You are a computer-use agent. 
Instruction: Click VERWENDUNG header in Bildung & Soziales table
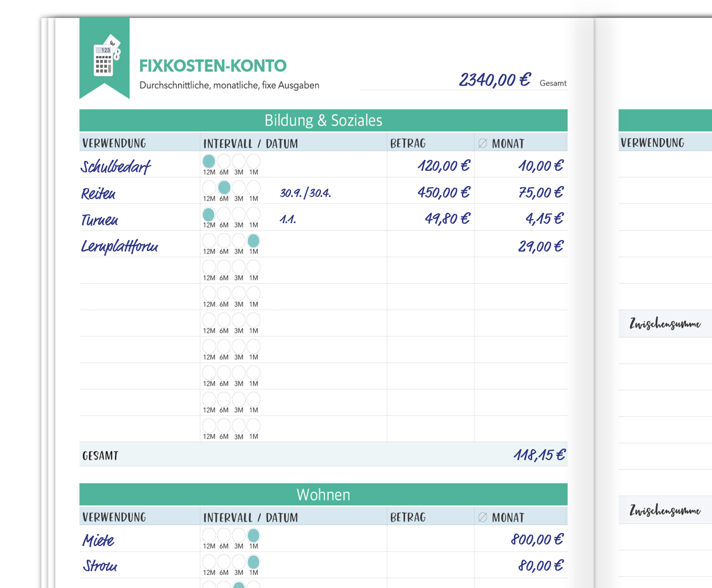click(x=114, y=143)
